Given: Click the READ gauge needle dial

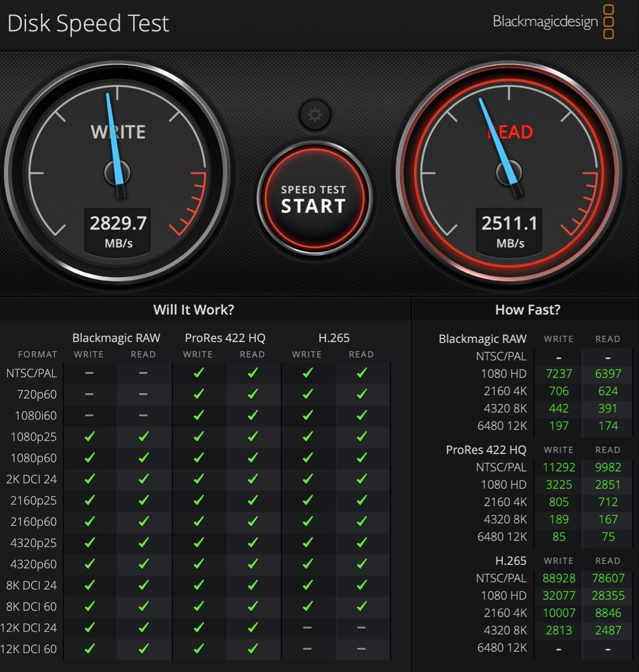Looking at the screenshot, I should 510,171.
